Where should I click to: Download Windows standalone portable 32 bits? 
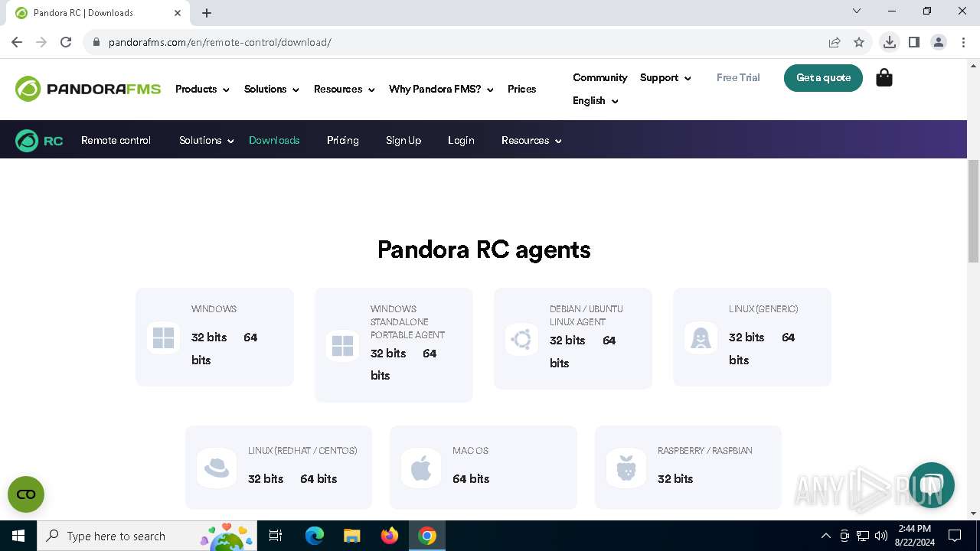(x=388, y=354)
